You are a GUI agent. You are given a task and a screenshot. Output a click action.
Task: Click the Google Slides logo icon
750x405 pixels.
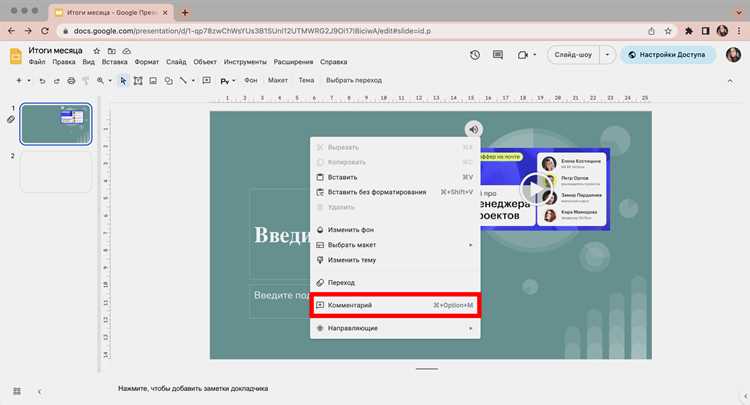(15, 56)
